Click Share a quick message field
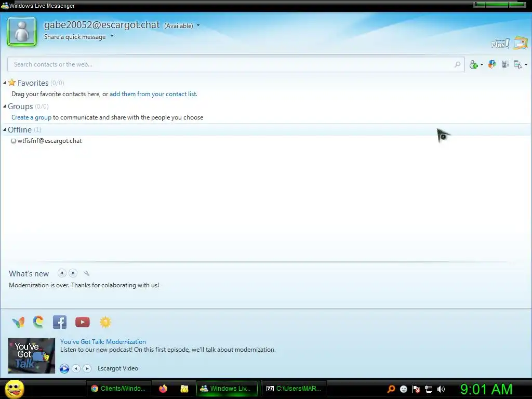The image size is (532, 399). pyautogui.click(x=75, y=37)
